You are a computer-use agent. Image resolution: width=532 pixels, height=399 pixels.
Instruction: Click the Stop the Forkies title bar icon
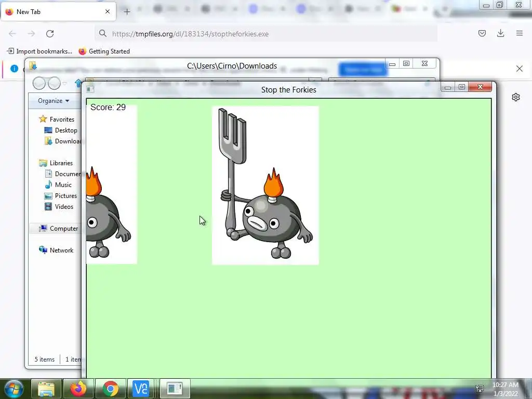tap(89, 89)
